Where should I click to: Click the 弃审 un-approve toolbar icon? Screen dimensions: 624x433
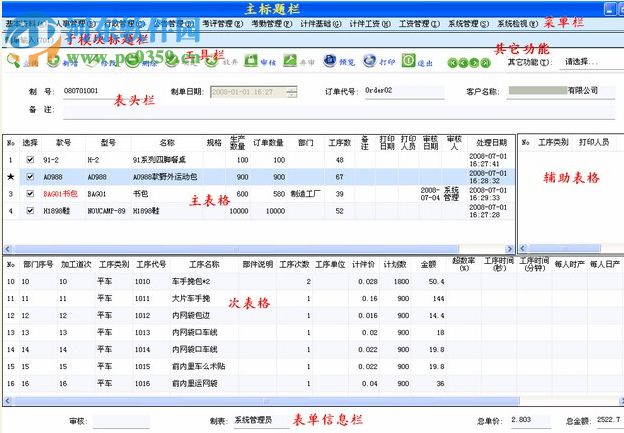tap(290, 61)
